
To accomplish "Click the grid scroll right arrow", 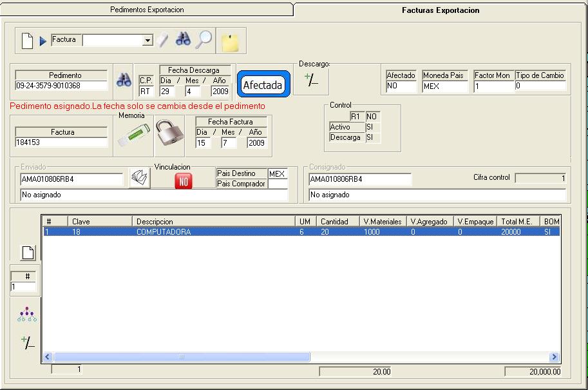I will 554,356.
